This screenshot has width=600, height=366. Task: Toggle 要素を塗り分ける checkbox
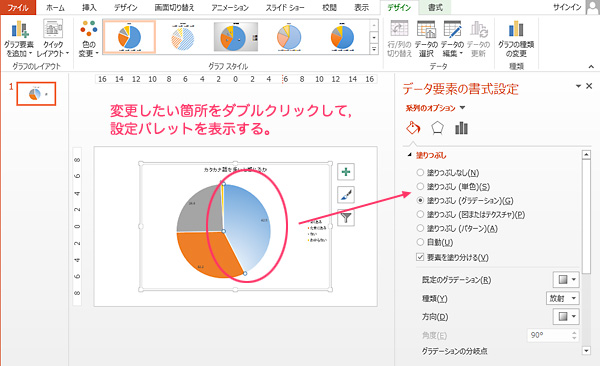tap(420, 257)
